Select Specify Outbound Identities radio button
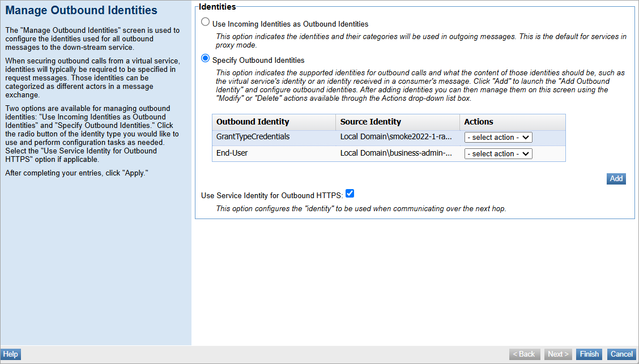This screenshot has height=364, width=639. (x=206, y=59)
